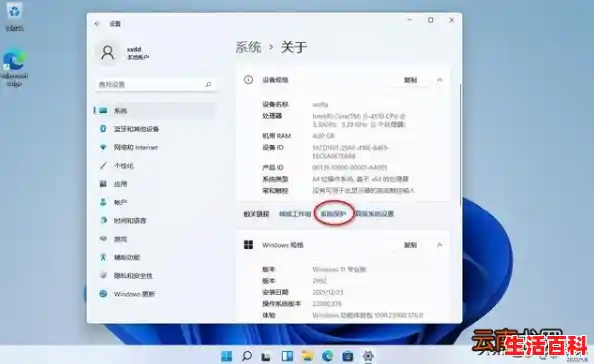Click the 安装日期 row label
The image size is (594, 364).
point(275,292)
